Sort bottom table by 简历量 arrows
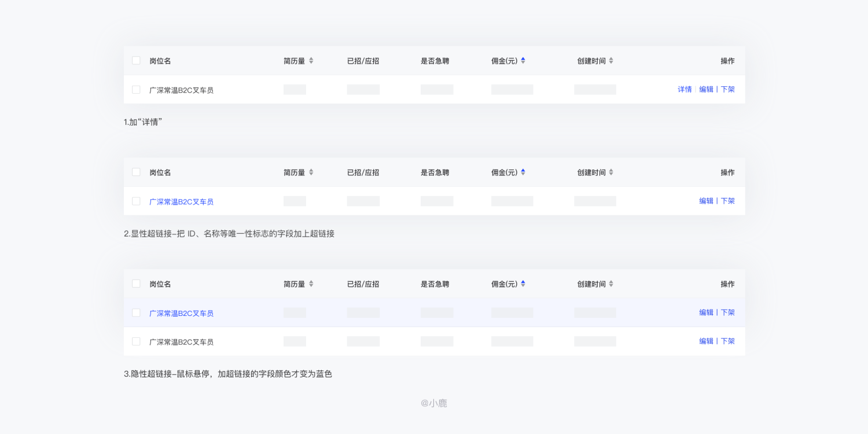 311,284
